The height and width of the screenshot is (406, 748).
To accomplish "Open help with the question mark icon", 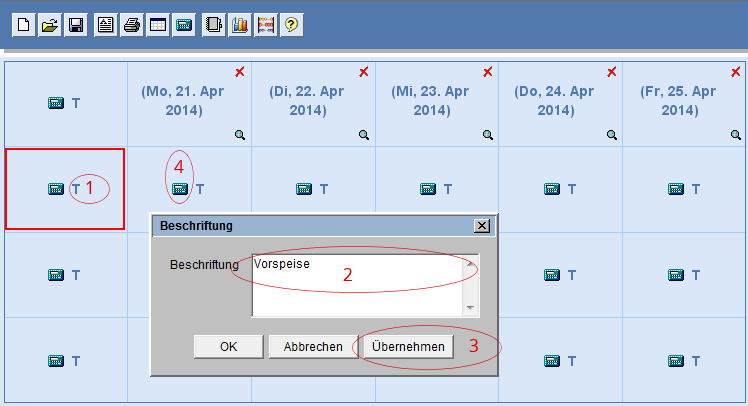I will (291, 24).
